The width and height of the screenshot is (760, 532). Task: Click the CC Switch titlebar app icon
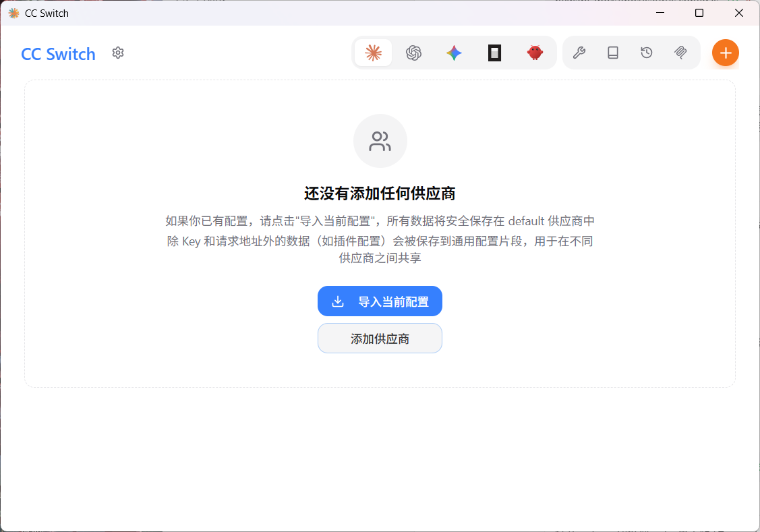click(14, 13)
